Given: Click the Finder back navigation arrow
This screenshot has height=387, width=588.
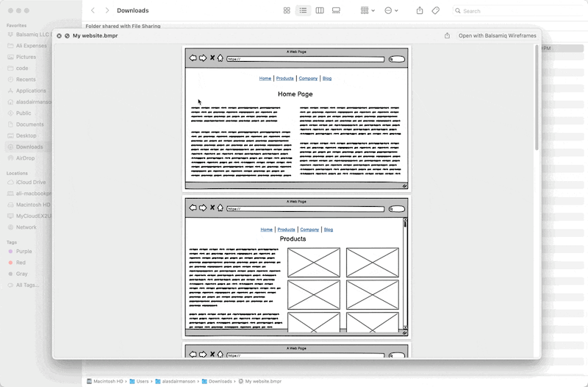Looking at the screenshot, I should point(93,10).
